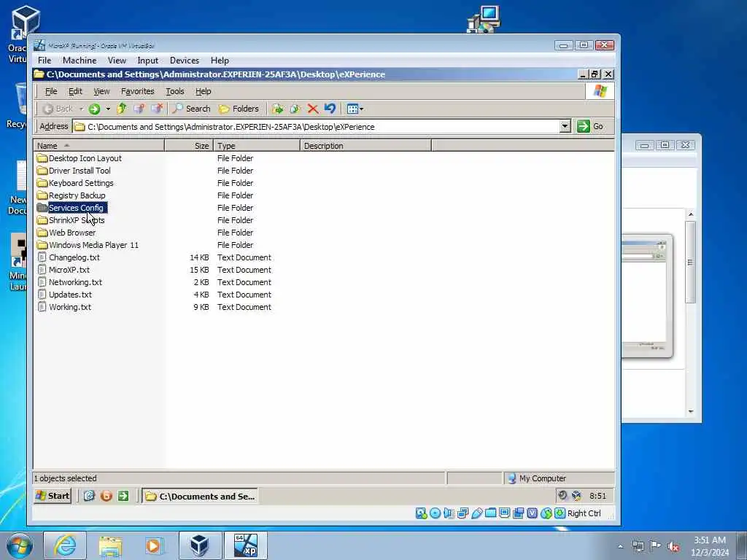The image size is (747, 560).
Task: Click the C:\Documents and Se... taskbar button
Action: pyautogui.click(x=200, y=496)
